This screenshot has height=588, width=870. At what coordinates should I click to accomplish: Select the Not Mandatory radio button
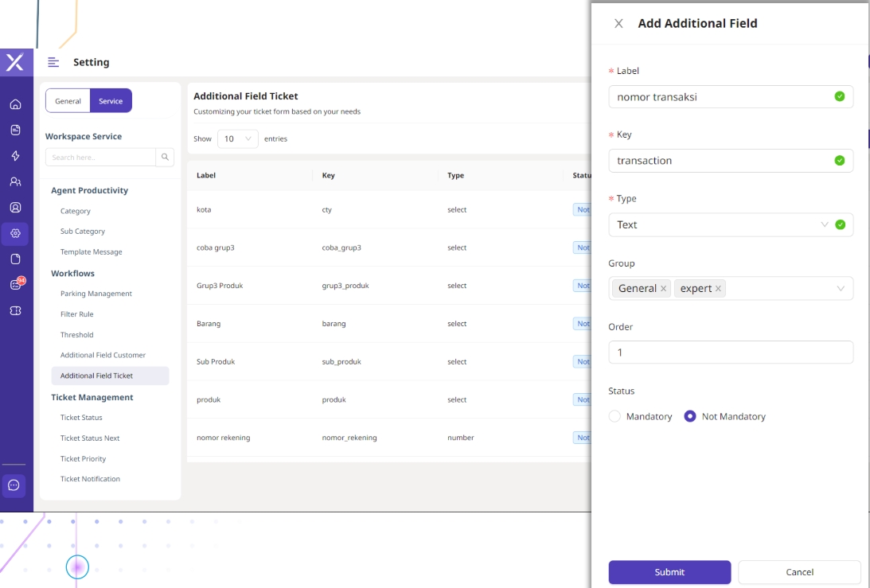click(x=690, y=416)
